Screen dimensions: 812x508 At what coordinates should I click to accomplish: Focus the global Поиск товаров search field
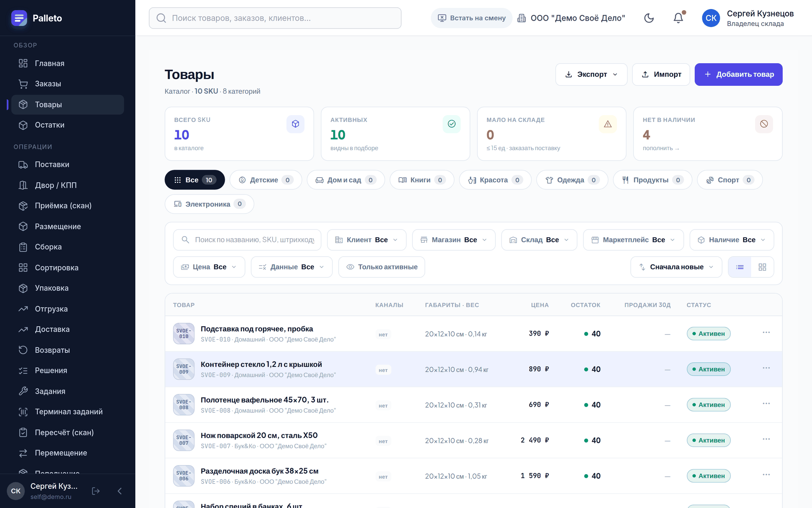tap(275, 18)
